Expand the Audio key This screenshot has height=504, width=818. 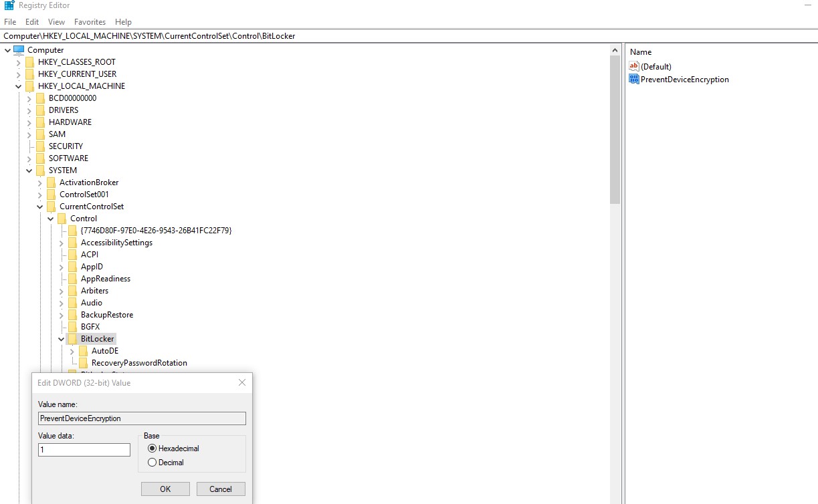click(x=61, y=303)
